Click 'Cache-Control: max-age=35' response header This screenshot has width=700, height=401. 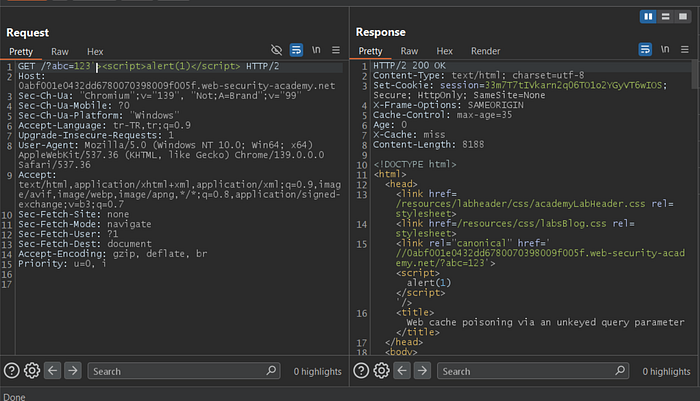click(x=442, y=115)
